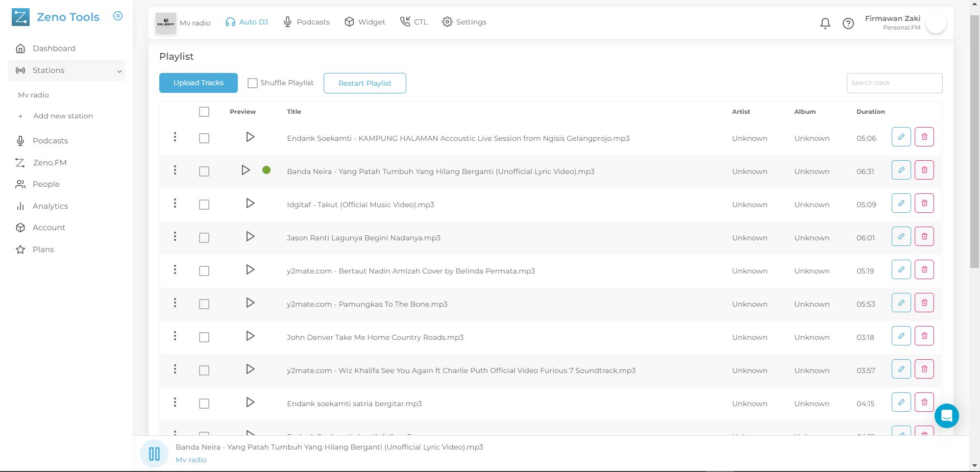The width and height of the screenshot is (980, 472).
Task: Click the Restart Playlist button
Action: coord(365,83)
